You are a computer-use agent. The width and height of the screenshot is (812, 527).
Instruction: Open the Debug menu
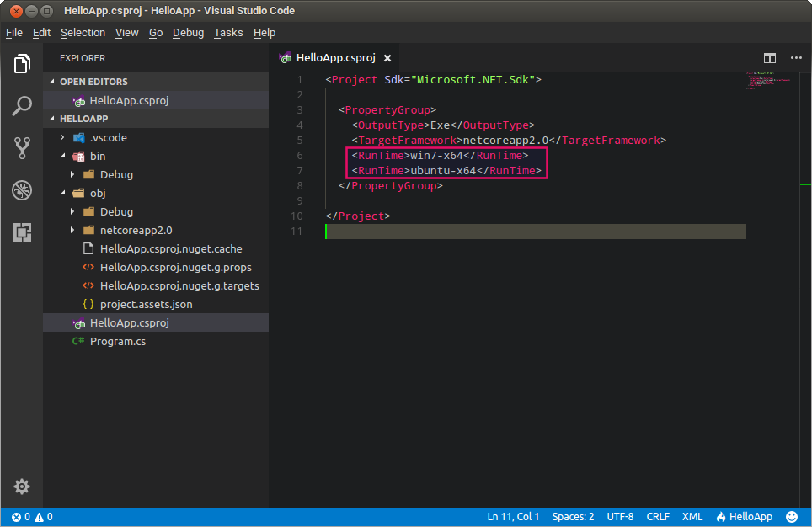(187, 32)
